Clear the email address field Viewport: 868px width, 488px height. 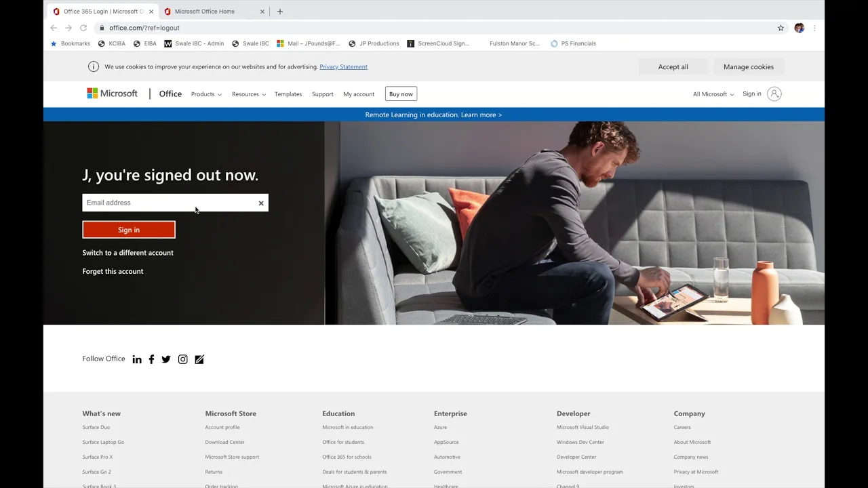[x=261, y=203]
